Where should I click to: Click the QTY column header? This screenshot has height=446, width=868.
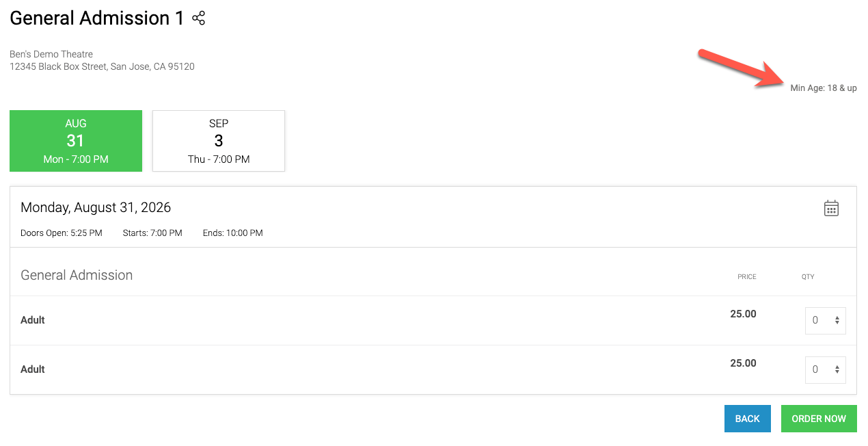[808, 277]
